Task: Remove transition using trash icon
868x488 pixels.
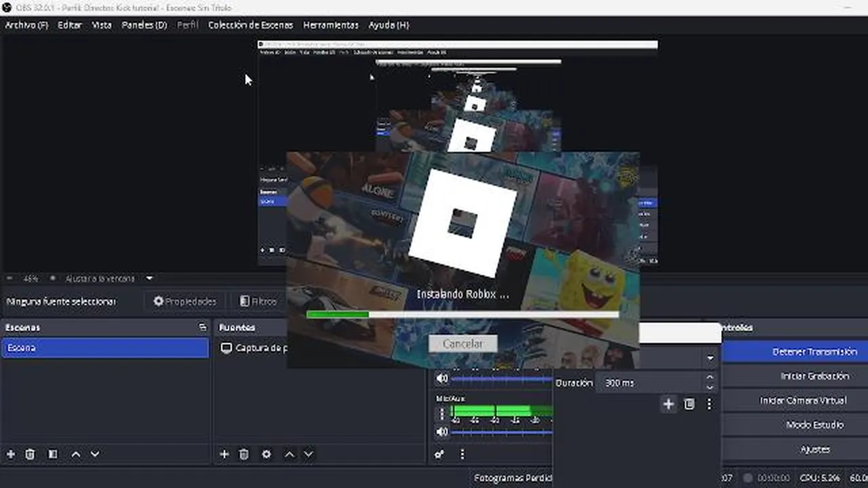Action: [689, 404]
